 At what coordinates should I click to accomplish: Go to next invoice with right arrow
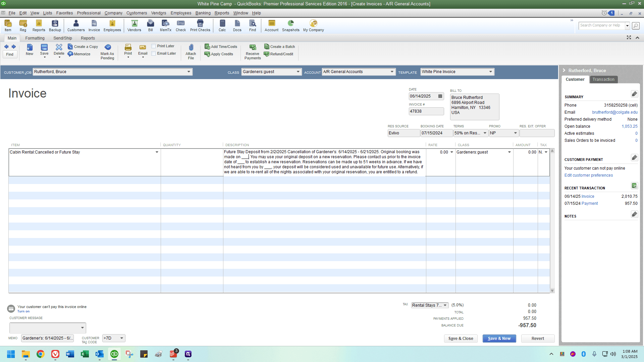[14, 47]
